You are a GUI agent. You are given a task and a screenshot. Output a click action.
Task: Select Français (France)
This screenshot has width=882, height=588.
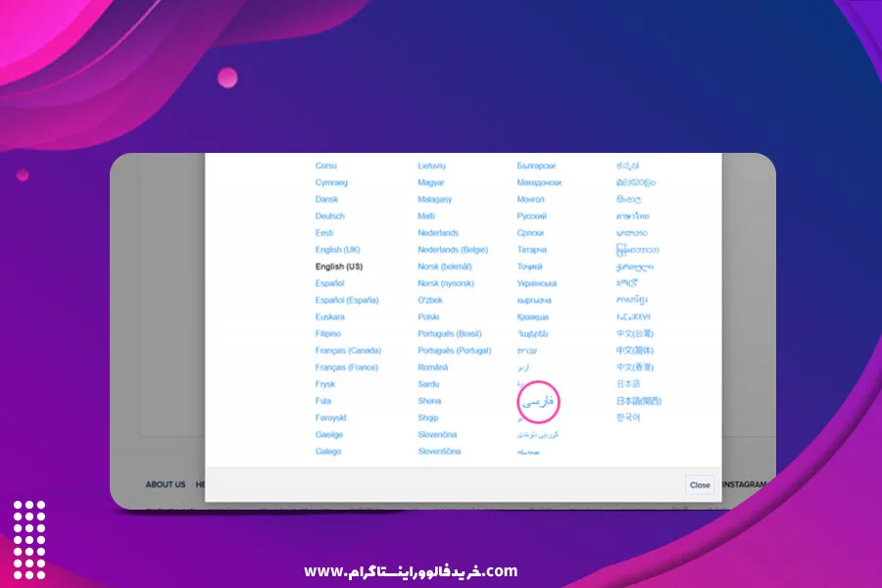point(347,367)
